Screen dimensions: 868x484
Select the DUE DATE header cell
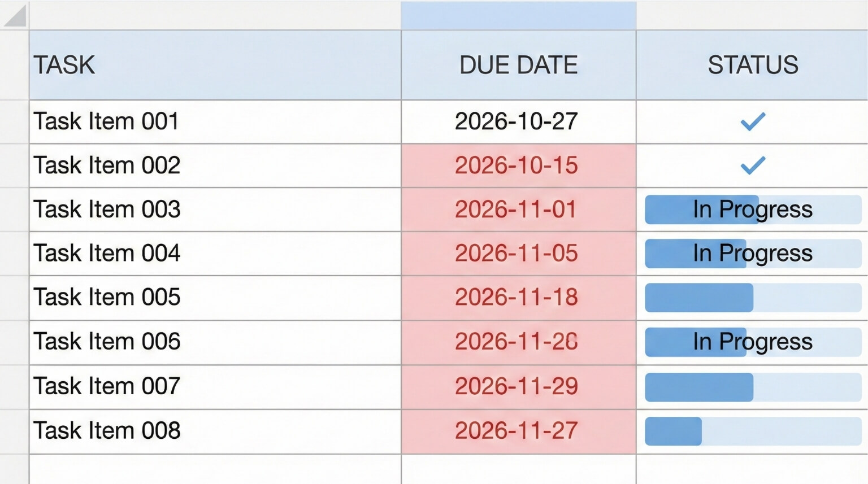point(518,65)
